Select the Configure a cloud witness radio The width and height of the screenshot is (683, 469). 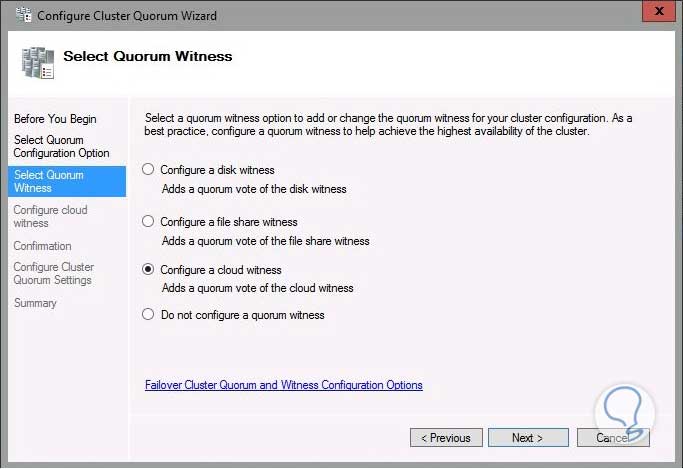click(149, 270)
